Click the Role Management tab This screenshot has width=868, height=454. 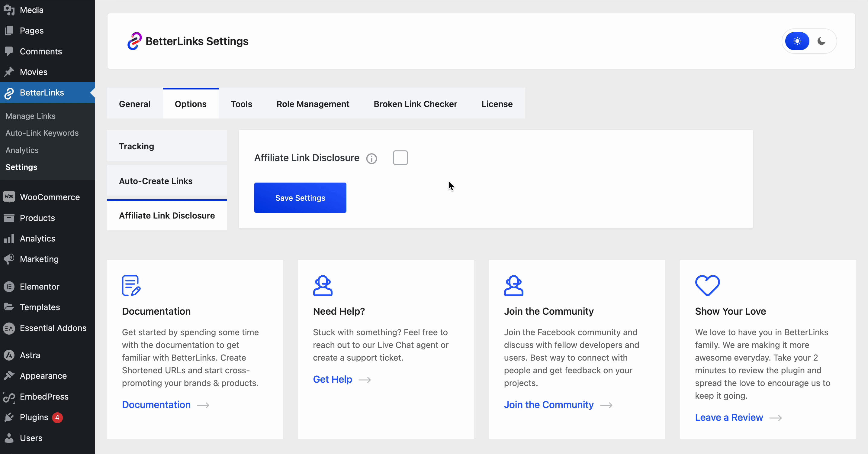point(313,104)
